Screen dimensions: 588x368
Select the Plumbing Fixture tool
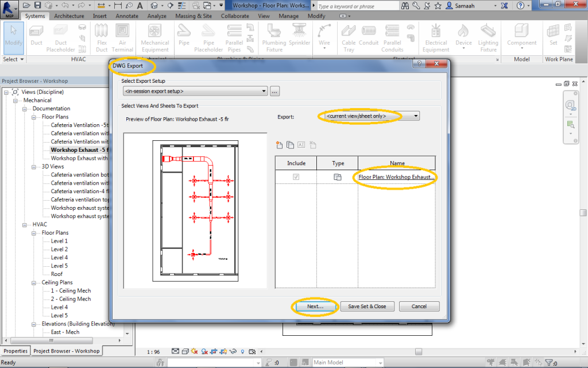(274, 39)
